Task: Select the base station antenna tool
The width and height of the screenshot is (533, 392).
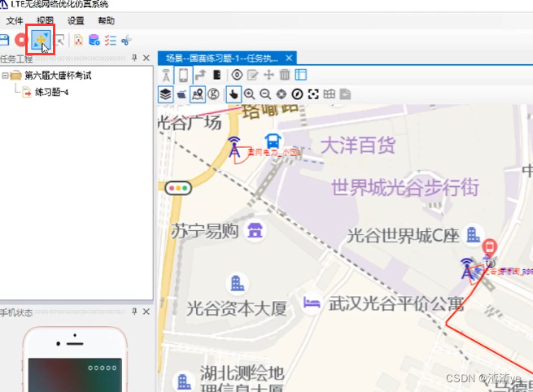Action: pos(166,75)
